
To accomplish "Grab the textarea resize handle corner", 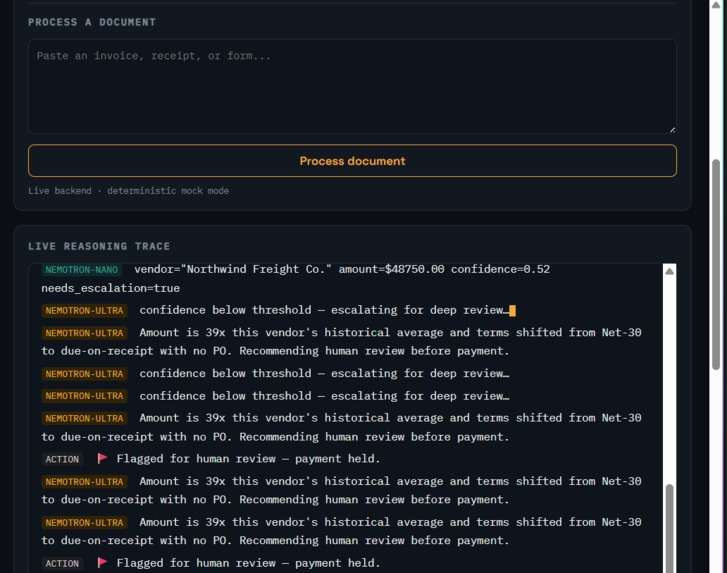I will click(x=672, y=130).
